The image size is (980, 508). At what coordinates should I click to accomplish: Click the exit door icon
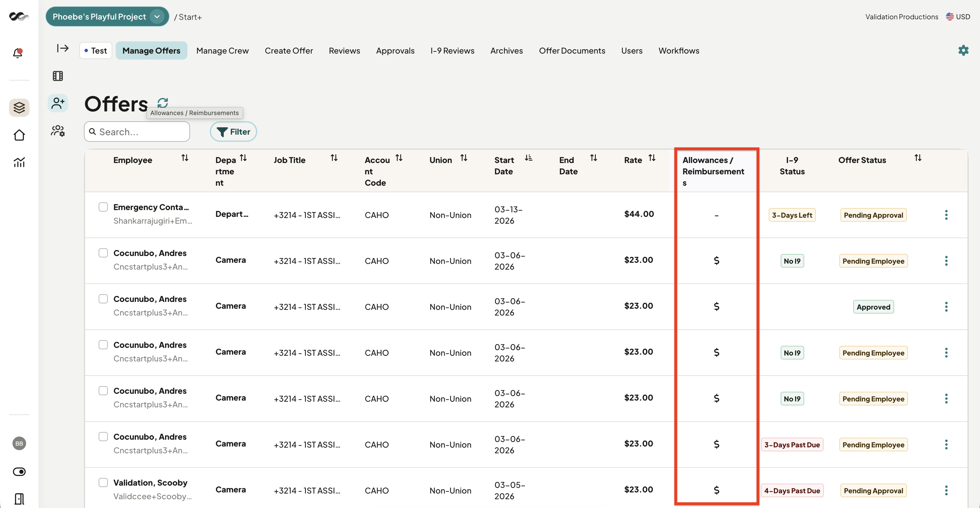tap(19, 498)
